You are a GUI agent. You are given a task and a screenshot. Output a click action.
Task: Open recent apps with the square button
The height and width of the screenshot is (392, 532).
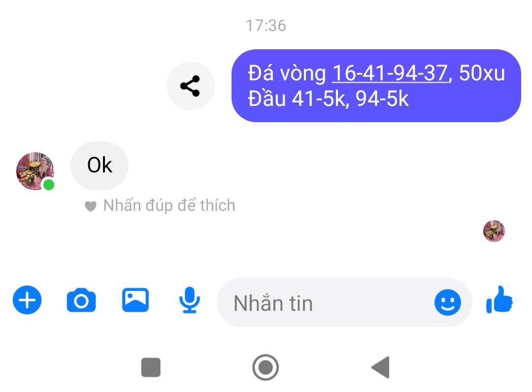click(x=151, y=367)
